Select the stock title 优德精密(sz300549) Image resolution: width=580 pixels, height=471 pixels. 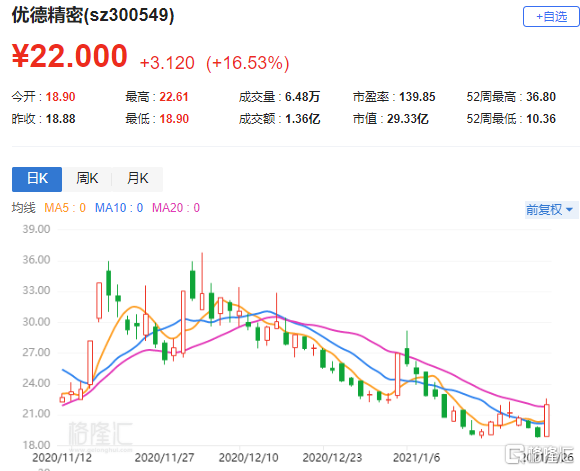pyautogui.click(x=93, y=16)
